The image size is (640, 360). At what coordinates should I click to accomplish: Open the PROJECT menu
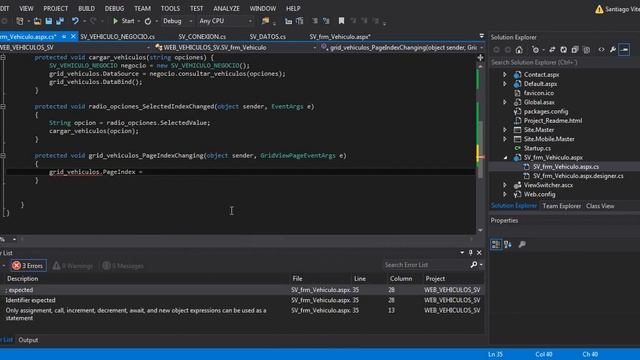point(56,8)
